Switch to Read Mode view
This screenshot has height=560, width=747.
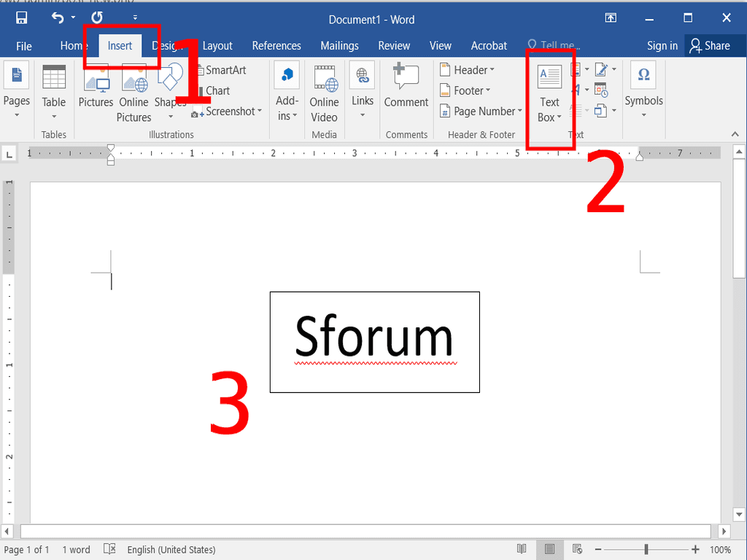click(x=522, y=549)
